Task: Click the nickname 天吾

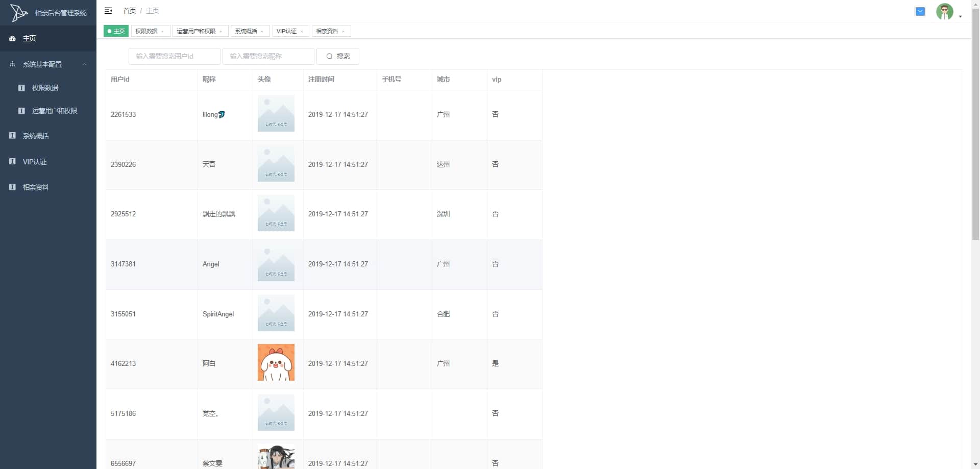Action: (x=209, y=164)
